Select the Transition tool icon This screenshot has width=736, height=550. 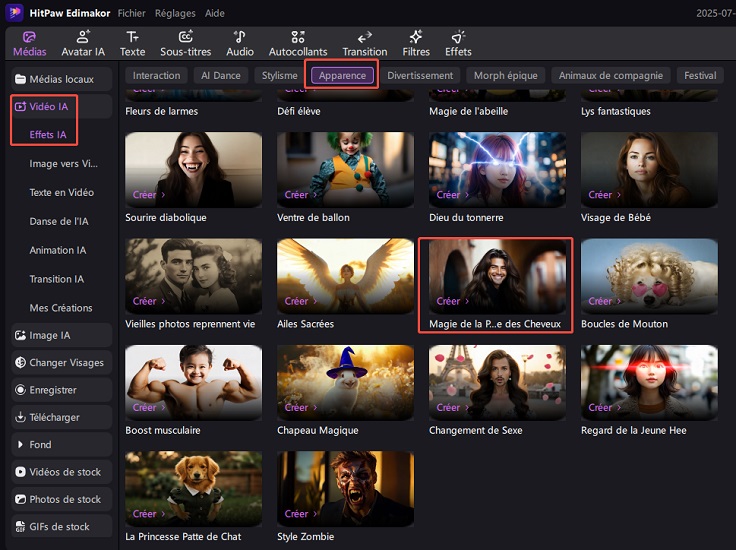point(364,43)
